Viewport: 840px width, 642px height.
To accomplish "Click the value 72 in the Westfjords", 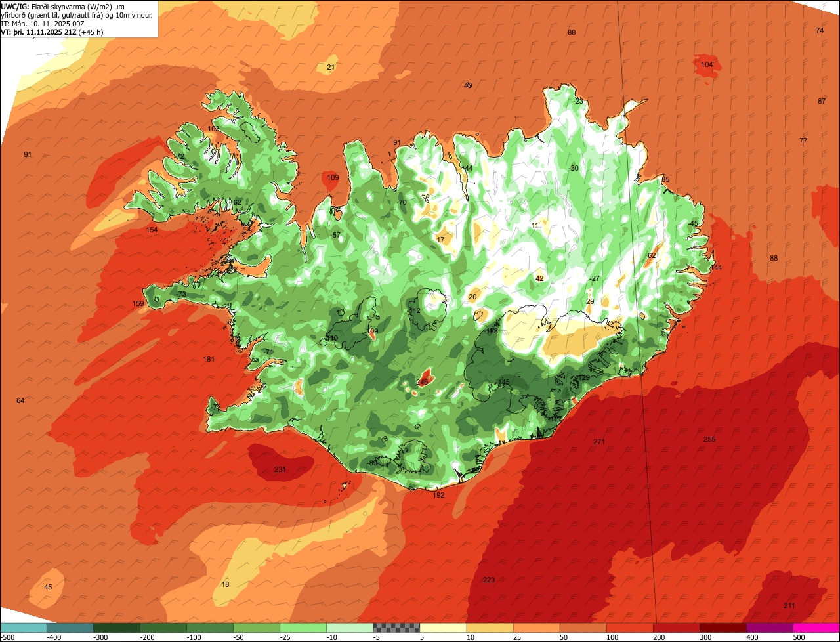I will [x=180, y=156].
